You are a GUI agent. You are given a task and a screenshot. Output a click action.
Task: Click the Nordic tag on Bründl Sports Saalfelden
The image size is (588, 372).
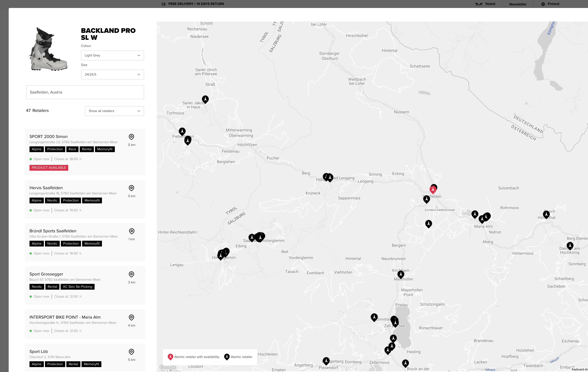[x=52, y=244]
